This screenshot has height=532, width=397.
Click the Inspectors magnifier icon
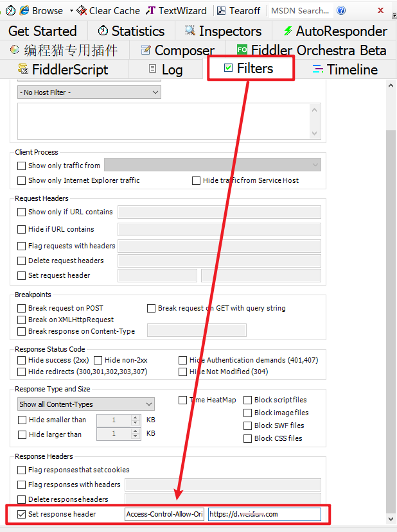pyautogui.click(x=190, y=31)
